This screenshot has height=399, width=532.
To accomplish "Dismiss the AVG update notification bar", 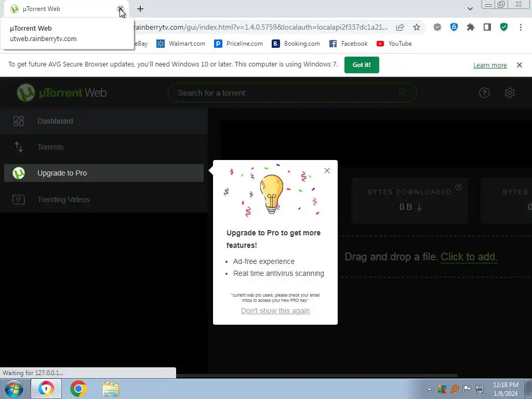I will click(519, 65).
